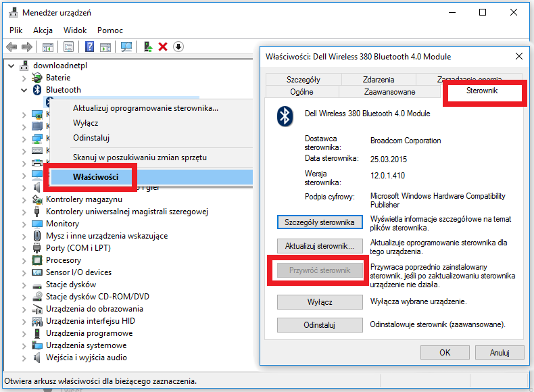Screen dimensions: 534x392
Task: Expand the Monitory category
Action: (24, 224)
